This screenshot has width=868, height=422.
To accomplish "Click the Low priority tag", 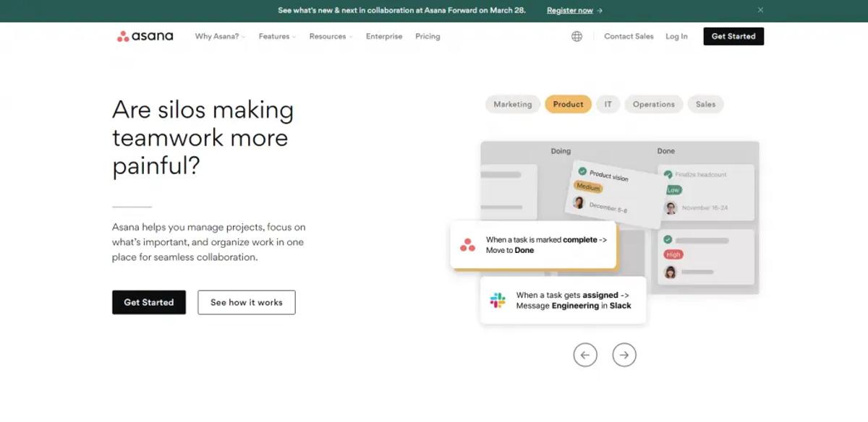I will pyautogui.click(x=673, y=190).
